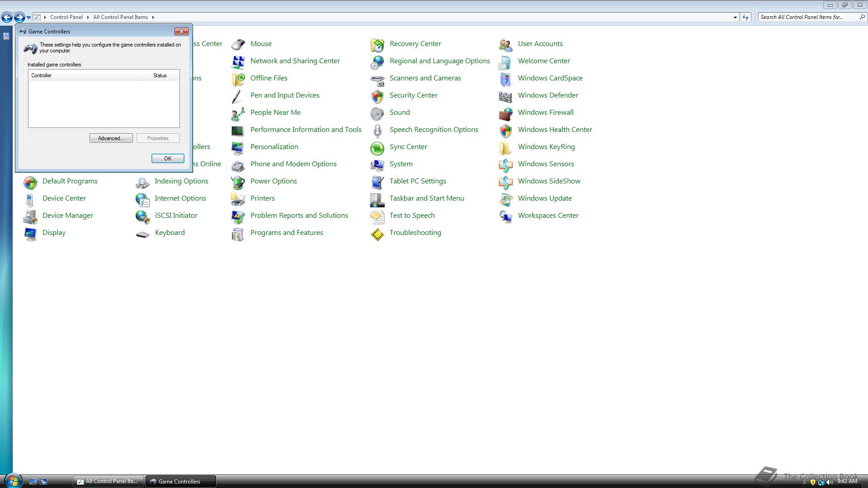868x488 pixels.
Task: Switch to All Control Panel Items taskbar button
Action: pyautogui.click(x=108, y=481)
